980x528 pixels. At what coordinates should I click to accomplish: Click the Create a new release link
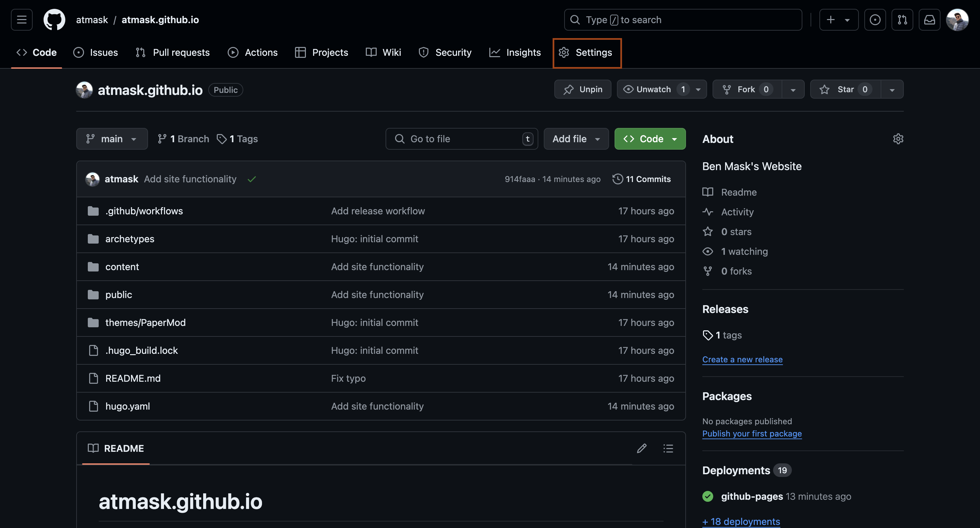click(x=742, y=359)
